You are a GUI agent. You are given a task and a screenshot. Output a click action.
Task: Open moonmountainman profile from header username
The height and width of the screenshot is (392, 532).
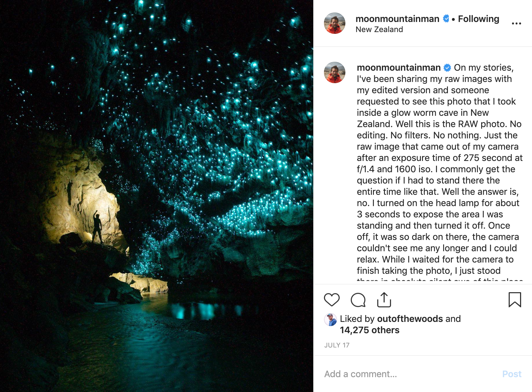click(397, 19)
